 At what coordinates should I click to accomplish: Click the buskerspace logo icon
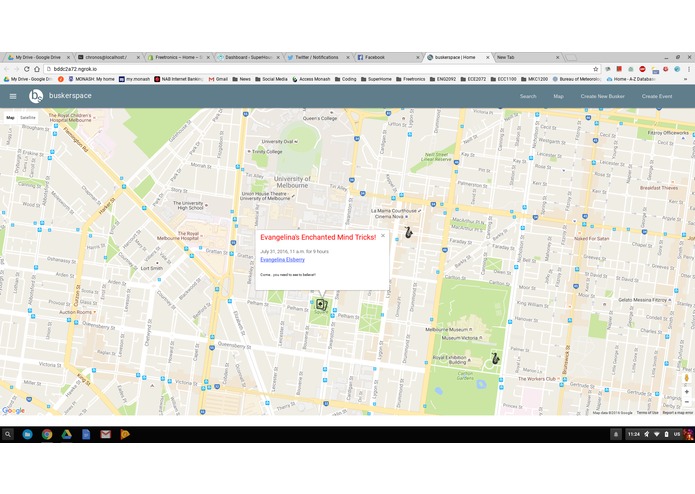pyautogui.click(x=36, y=96)
